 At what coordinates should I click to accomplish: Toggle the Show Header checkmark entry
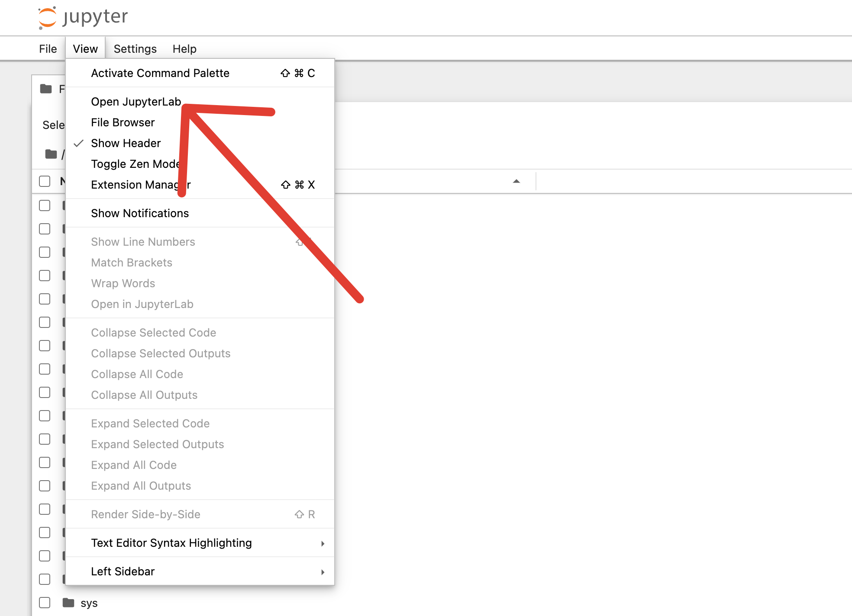(126, 143)
